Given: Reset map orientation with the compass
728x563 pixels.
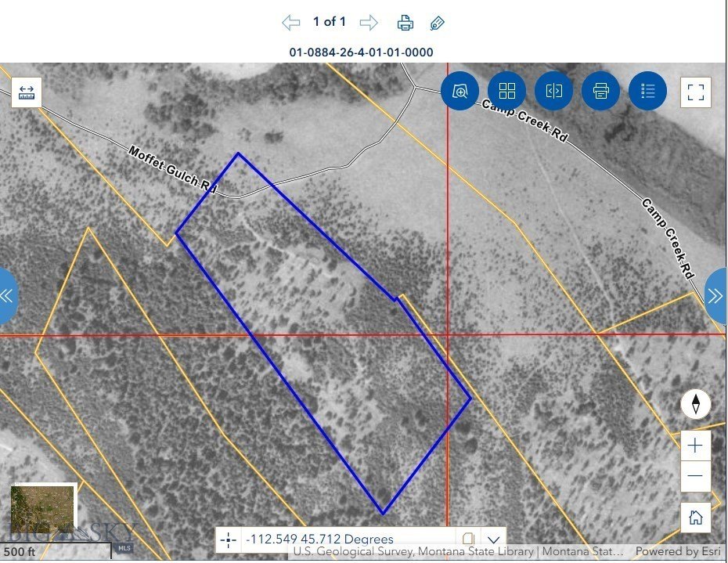Looking at the screenshot, I should [x=695, y=405].
